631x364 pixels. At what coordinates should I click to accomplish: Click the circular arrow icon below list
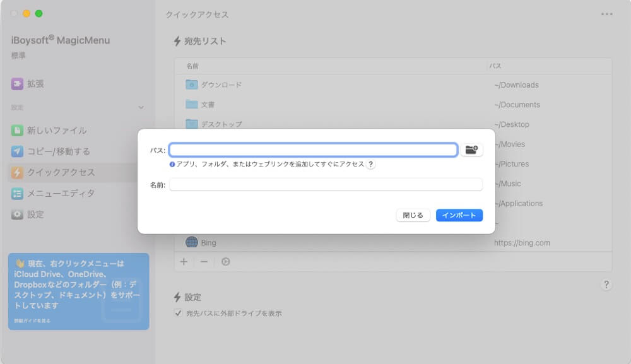coord(225,262)
